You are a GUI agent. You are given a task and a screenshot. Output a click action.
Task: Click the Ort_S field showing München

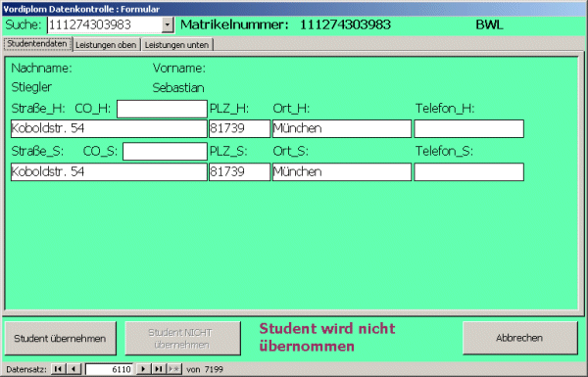point(342,172)
